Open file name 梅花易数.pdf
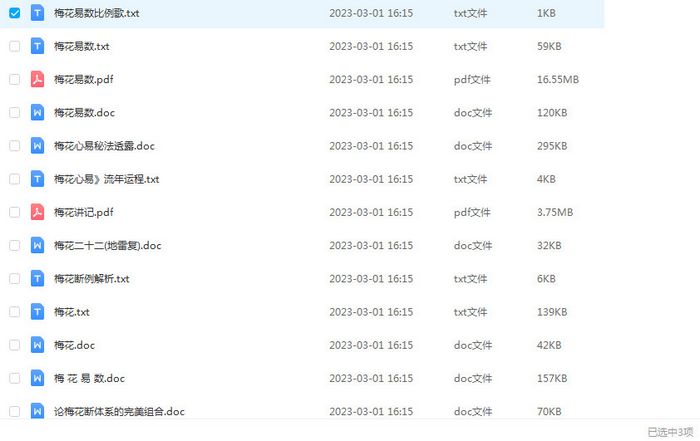700x441 pixels. (83, 79)
